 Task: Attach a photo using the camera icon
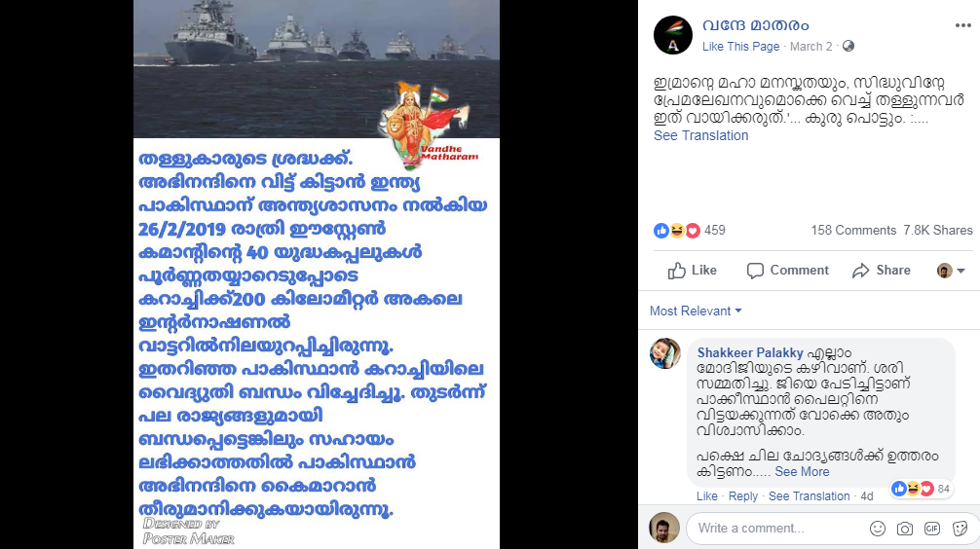[904, 529]
